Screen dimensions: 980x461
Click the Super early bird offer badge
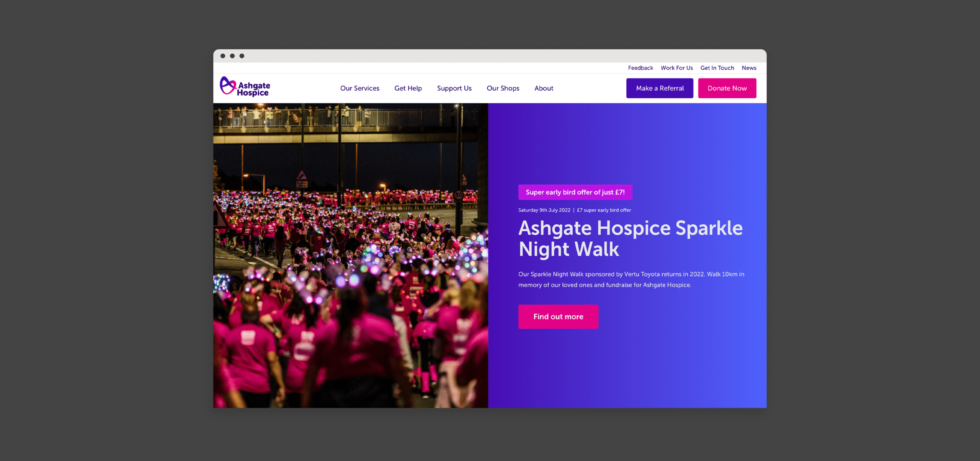575,192
